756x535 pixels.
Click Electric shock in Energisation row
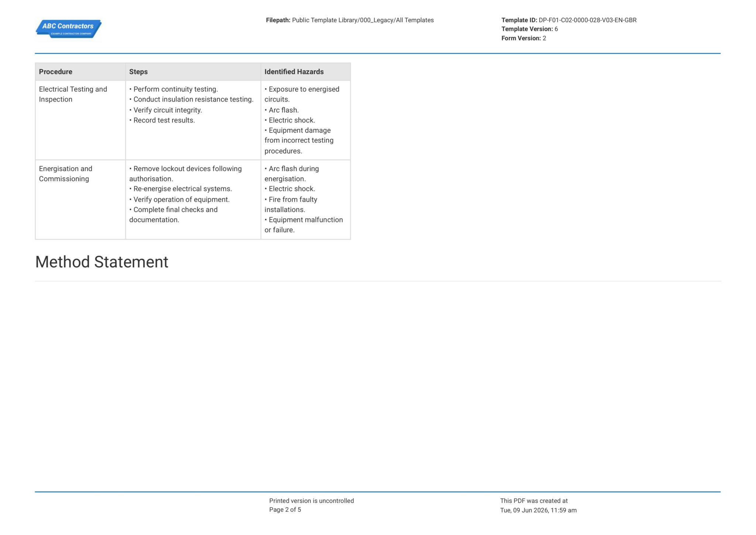[x=290, y=189]
